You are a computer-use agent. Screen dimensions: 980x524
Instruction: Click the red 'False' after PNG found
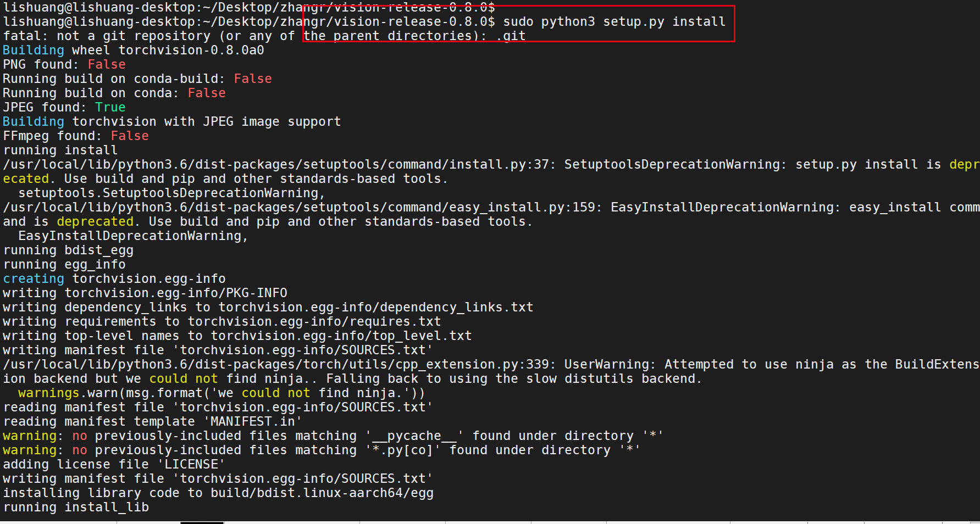pos(107,65)
